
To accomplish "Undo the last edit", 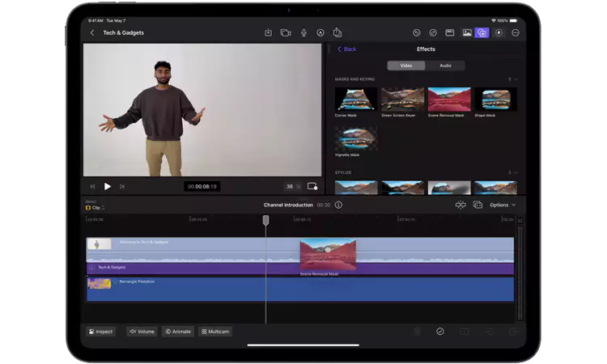I will pos(417,33).
